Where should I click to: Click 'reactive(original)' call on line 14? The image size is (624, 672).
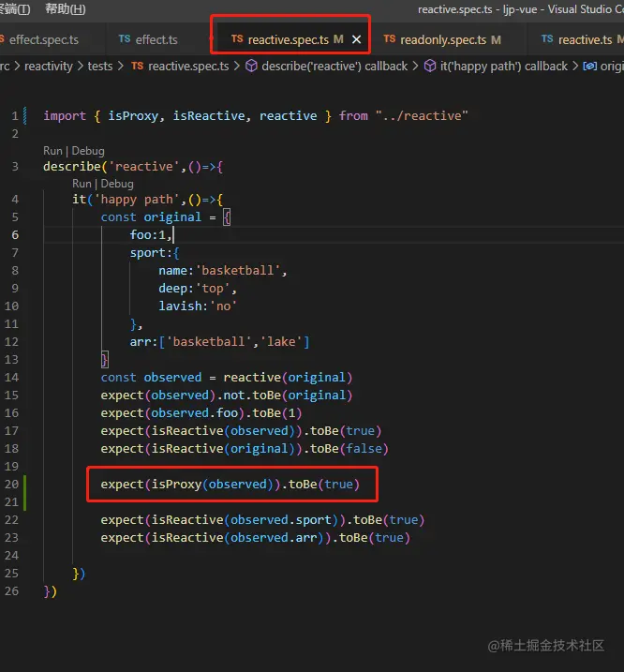[288, 377]
